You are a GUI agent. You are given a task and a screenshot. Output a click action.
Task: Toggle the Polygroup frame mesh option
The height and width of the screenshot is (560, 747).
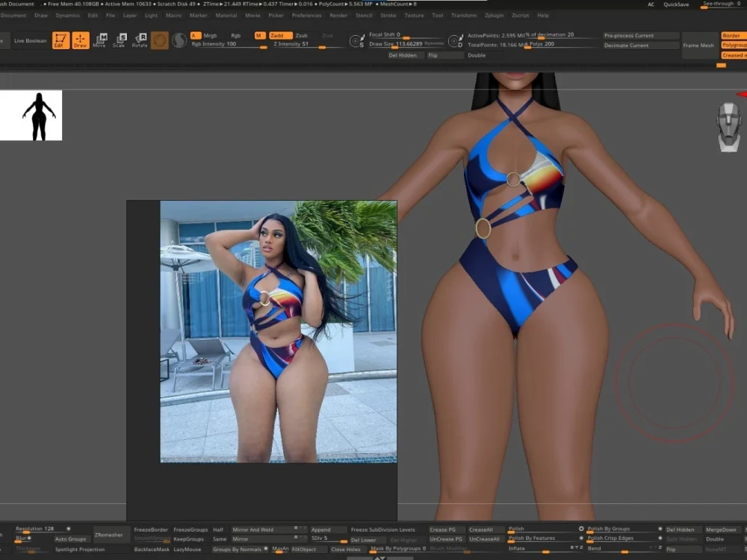pyautogui.click(x=734, y=45)
